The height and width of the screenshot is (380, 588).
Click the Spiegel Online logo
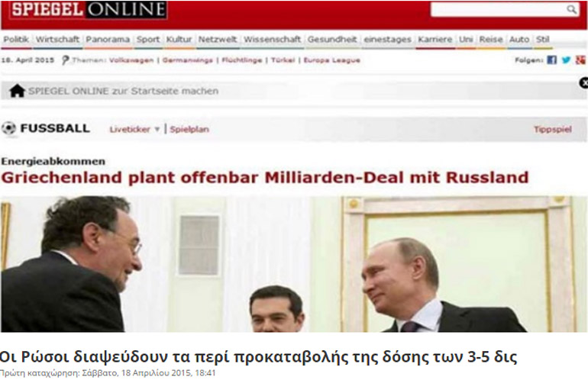[88, 10]
